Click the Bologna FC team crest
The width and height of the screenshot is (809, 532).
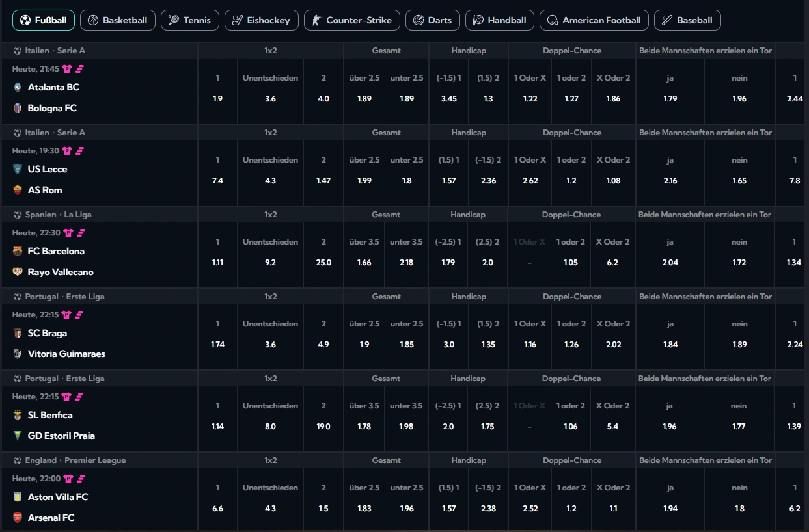[18, 108]
